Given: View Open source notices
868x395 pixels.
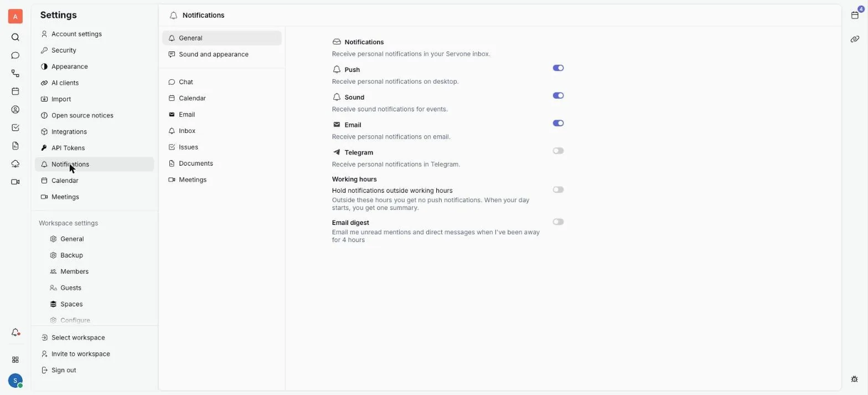Looking at the screenshot, I should tap(94, 115).
